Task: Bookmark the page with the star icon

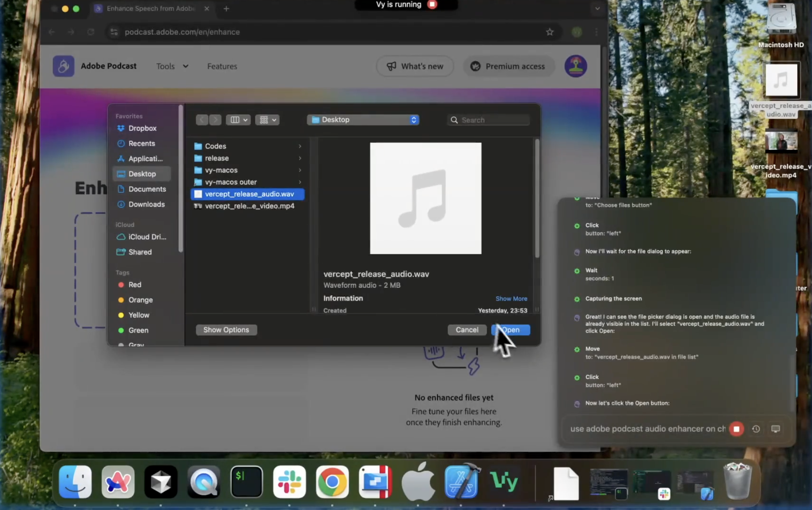Action: pos(550,32)
